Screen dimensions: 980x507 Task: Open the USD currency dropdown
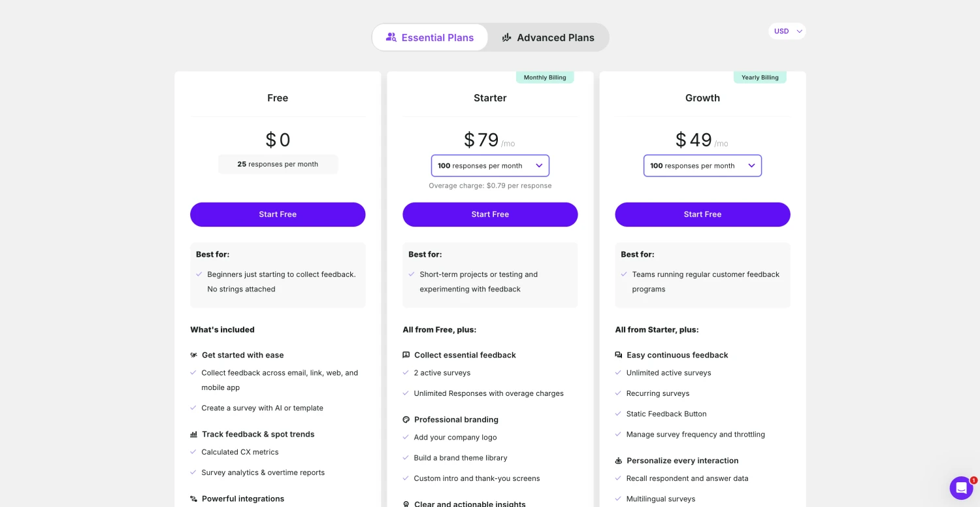pyautogui.click(x=787, y=31)
